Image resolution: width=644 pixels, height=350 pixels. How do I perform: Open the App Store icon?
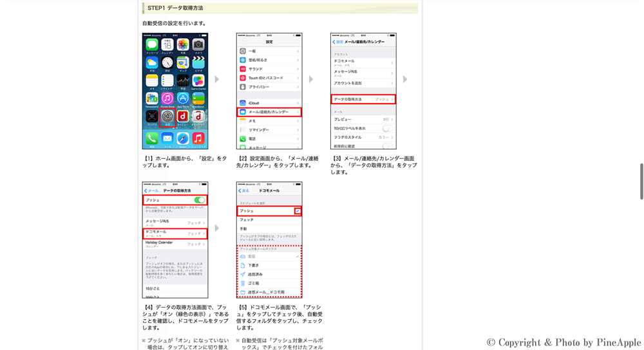coord(183,98)
